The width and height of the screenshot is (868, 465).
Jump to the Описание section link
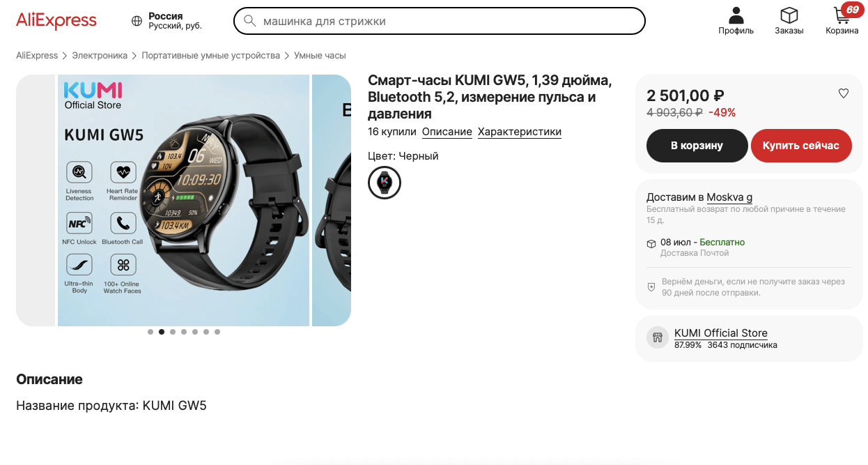[x=447, y=132]
